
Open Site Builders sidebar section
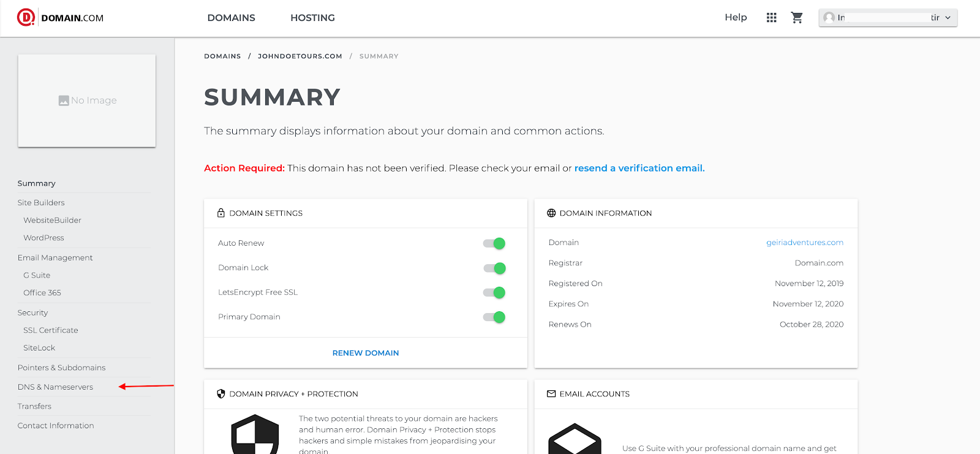coord(41,202)
